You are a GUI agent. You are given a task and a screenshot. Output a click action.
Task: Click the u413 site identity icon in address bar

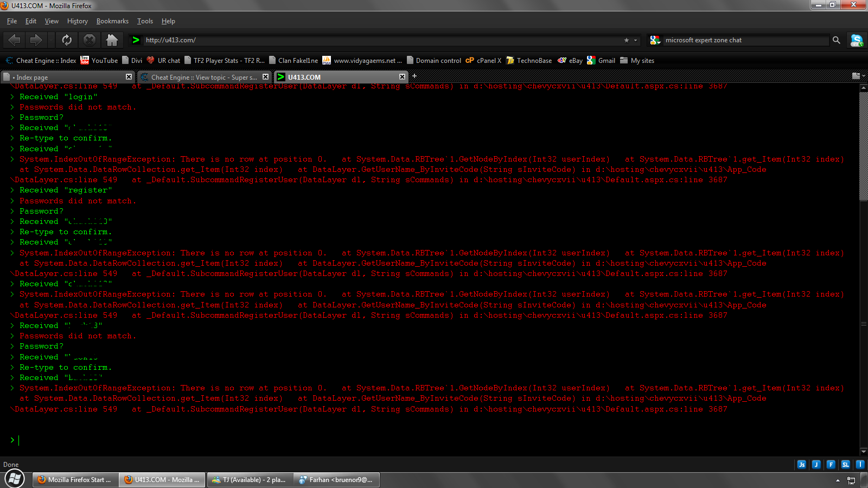point(136,40)
